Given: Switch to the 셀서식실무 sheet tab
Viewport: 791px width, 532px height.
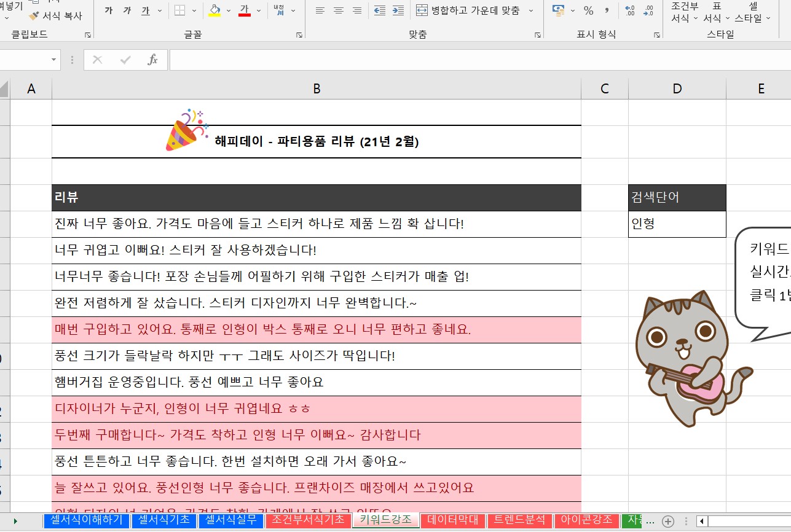Looking at the screenshot, I should click(x=230, y=520).
